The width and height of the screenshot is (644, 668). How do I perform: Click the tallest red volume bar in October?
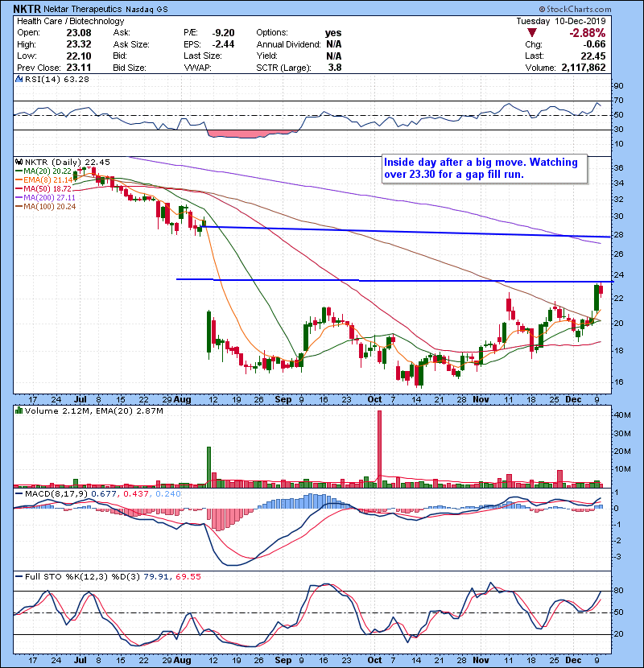[379, 449]
